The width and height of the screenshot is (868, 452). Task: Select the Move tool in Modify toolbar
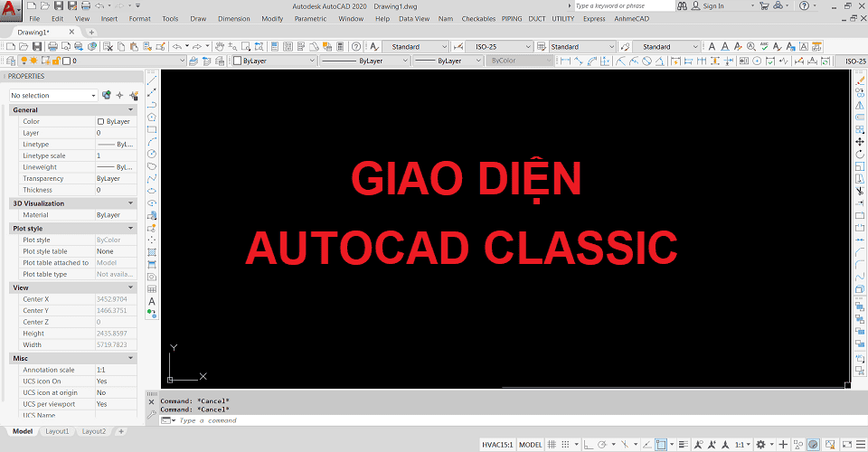[860, 142]
